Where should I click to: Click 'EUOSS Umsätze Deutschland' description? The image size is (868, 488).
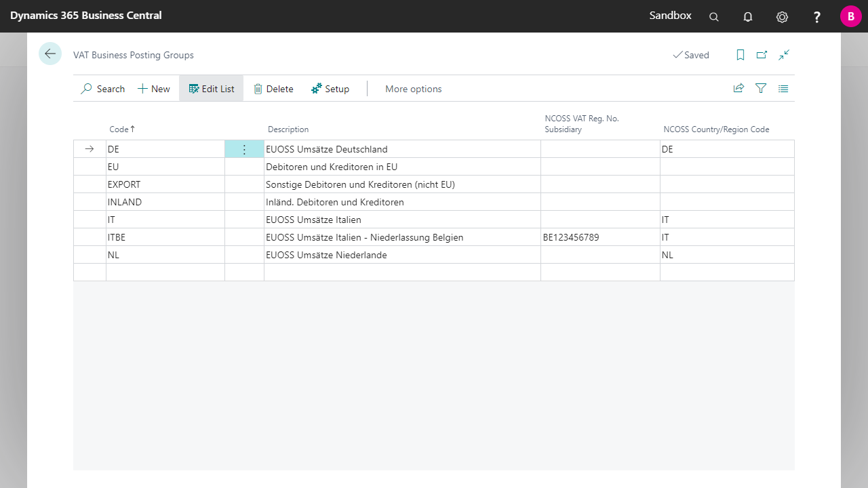click(327, 149)
